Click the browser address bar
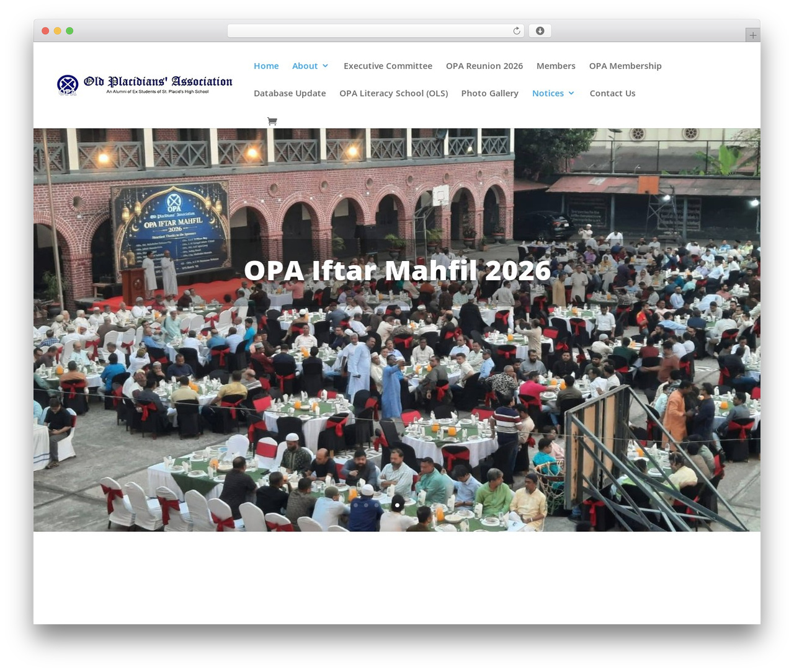The height and width of the screenshot is (672, 794). coord(375,31)
